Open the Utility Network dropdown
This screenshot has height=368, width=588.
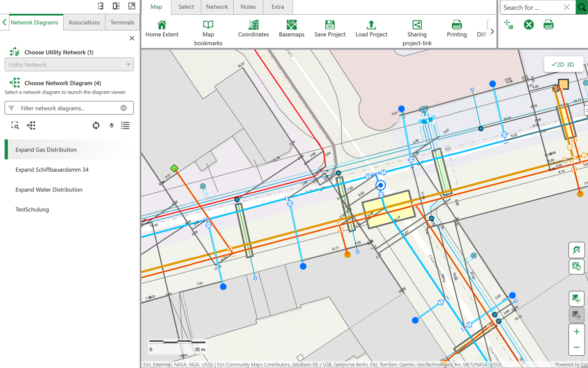[x=69, y=65]
